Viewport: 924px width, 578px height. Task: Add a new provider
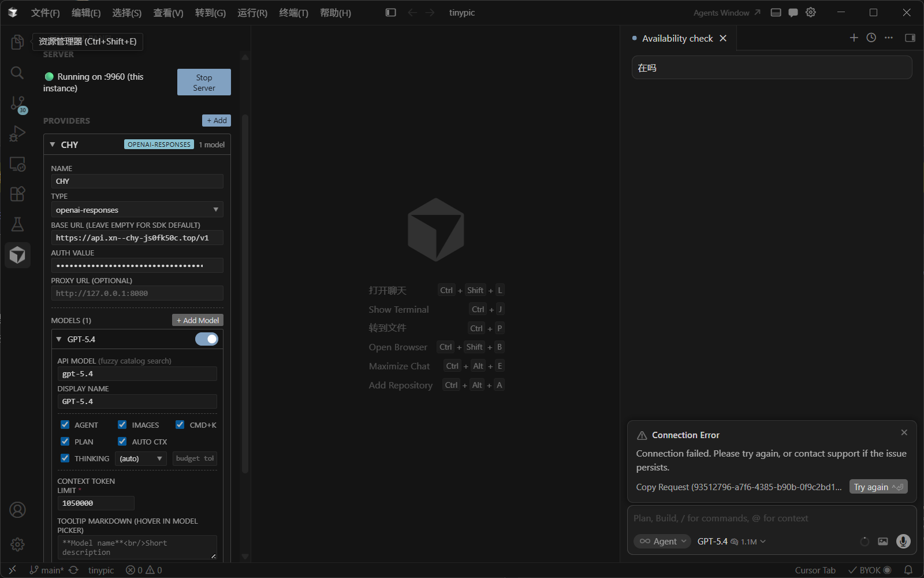coord(217,120)
